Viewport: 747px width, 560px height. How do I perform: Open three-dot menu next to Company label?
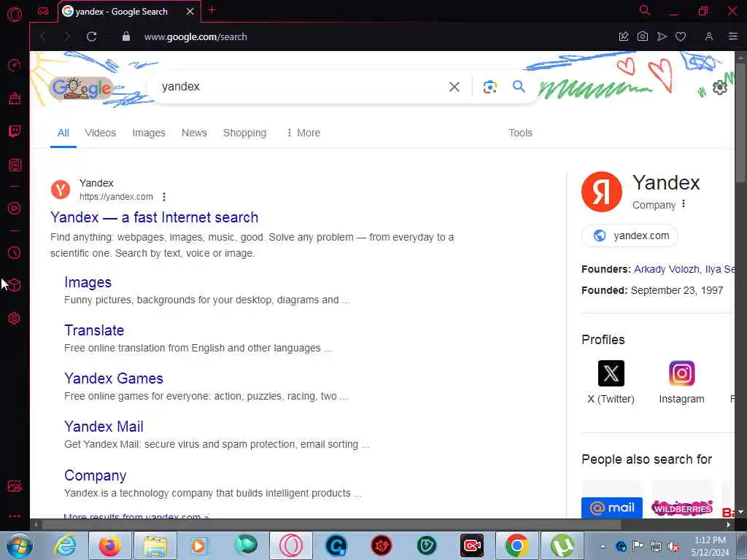[684, 204]
